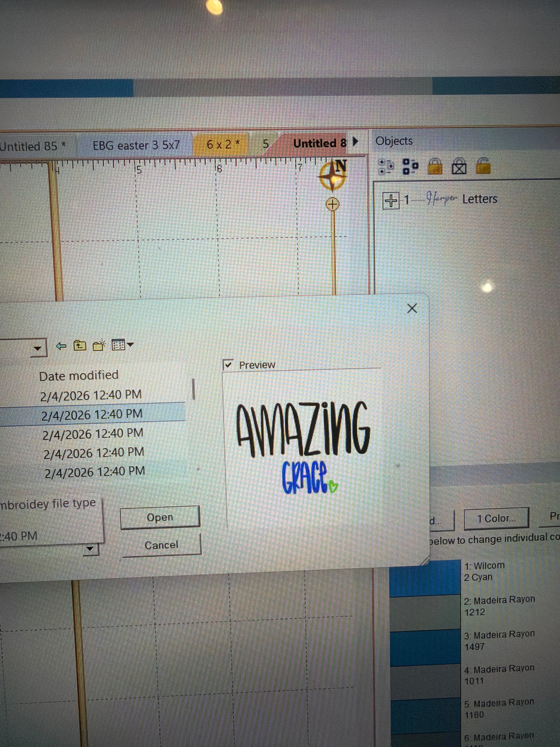Click the Harper font thumbnail in Objects
Image resolution: width=560 pixels, height=747 pixels.
pos(442,198)
